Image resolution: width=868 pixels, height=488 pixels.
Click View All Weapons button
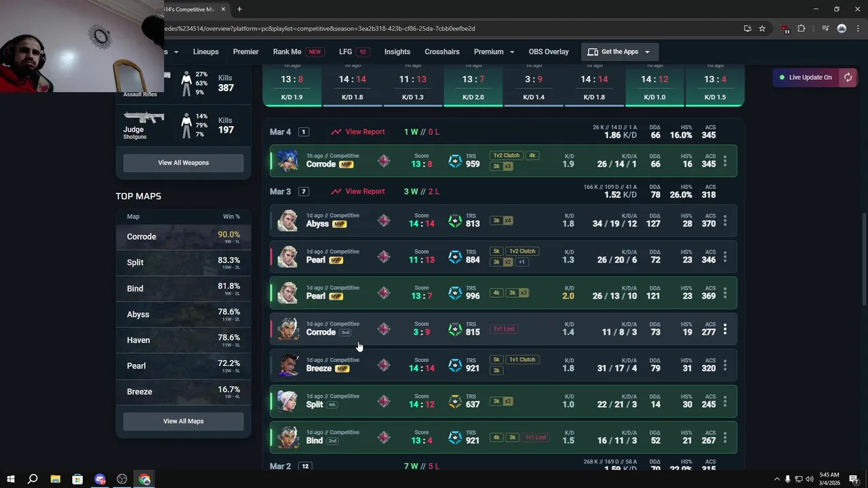[183, 163]
